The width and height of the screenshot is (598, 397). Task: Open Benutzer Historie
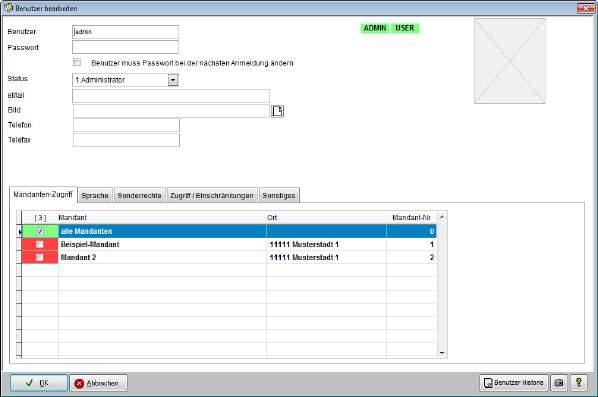514,383
